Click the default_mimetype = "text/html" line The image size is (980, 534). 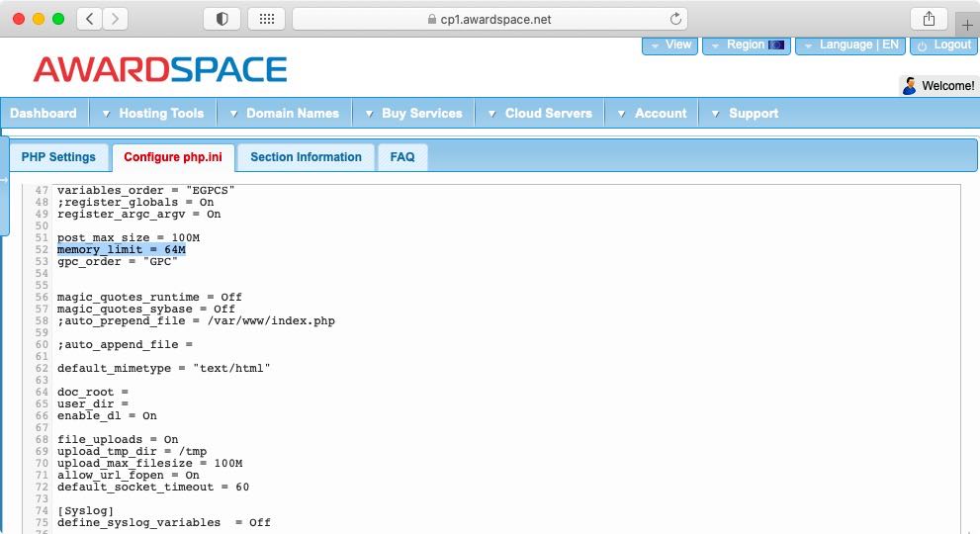pyautogui.click(x=164, y=368)
